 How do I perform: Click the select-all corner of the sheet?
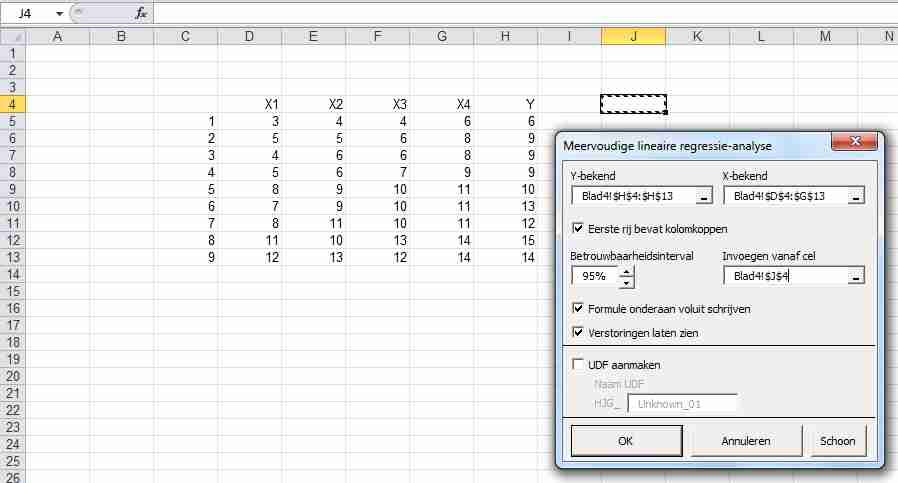(x=13, y=37)
